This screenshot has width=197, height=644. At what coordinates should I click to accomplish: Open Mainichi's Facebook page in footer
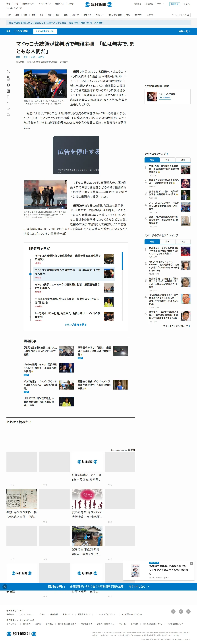[x=181, y=612]
